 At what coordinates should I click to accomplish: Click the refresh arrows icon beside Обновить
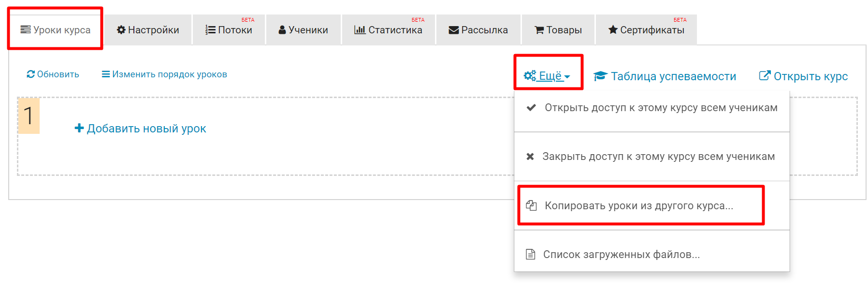click(30, 74)
